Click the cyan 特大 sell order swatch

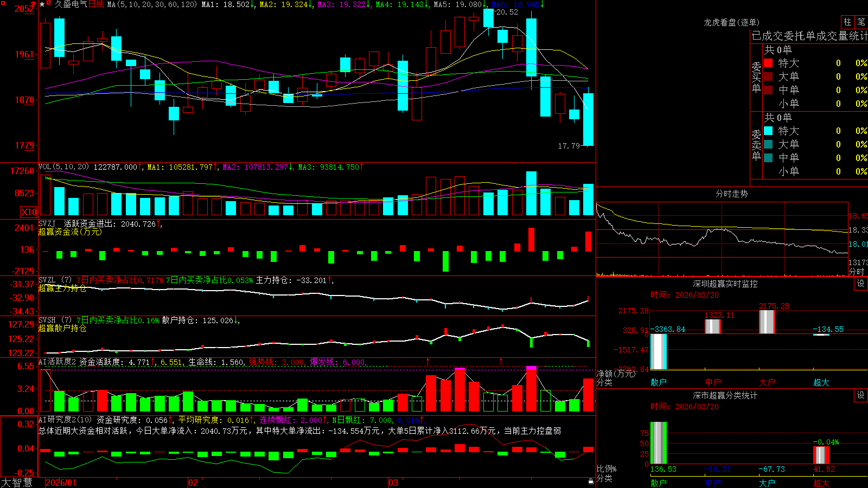coord(768,131)
